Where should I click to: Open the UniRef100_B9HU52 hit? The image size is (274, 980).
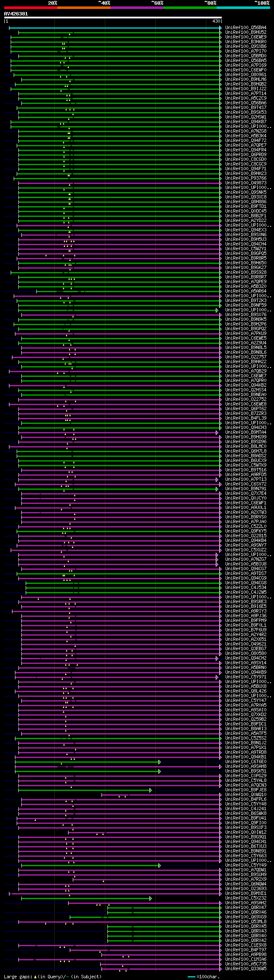pyautogui.click(x=246, y=33)
